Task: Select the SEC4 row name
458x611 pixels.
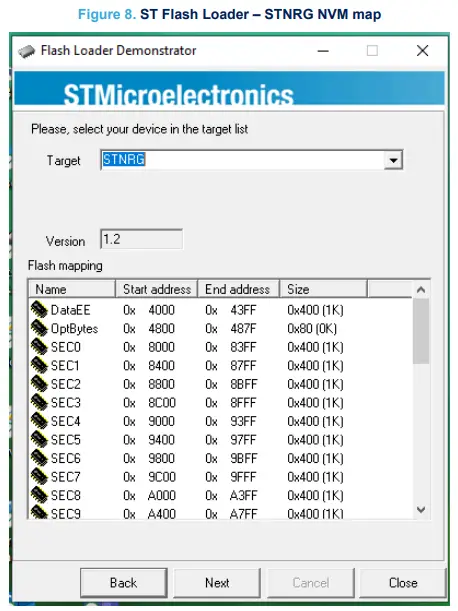Action: 66,421
